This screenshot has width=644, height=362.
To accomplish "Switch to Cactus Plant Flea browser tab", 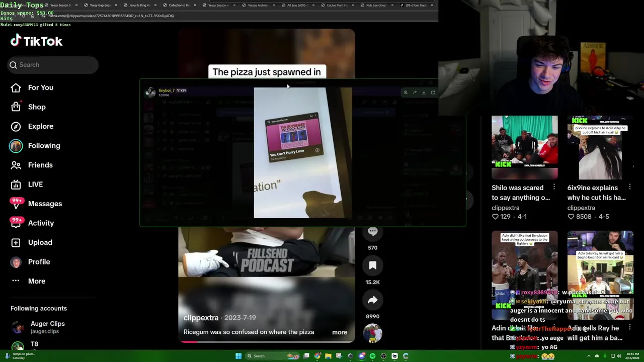I will [337, 5].
